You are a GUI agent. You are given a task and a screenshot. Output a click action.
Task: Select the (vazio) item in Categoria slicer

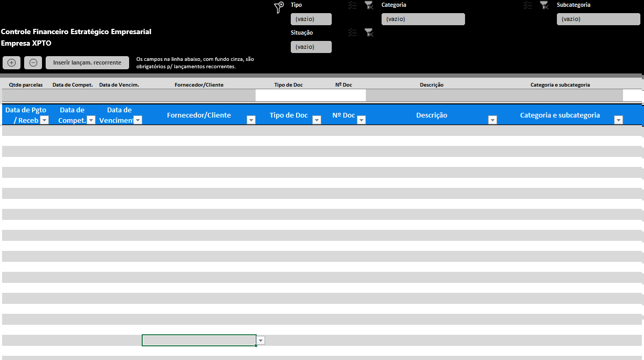(x=423, y=19)
